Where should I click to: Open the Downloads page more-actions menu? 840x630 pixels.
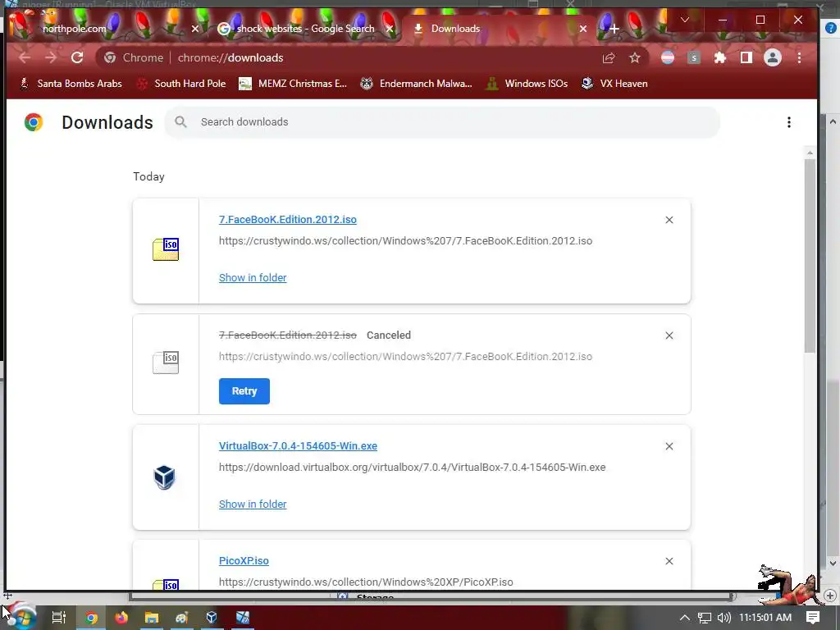(789, 122)
